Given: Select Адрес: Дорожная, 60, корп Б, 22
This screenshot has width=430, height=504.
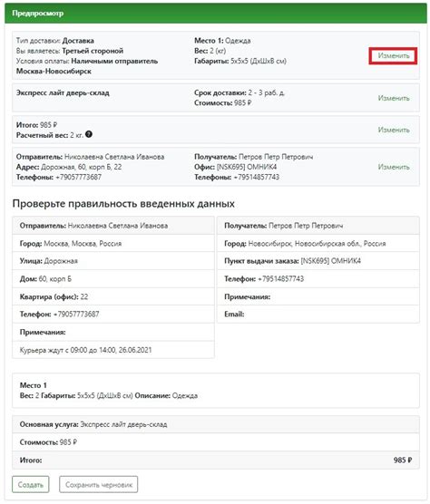Looking at the screenshot, I should point(69,167).
